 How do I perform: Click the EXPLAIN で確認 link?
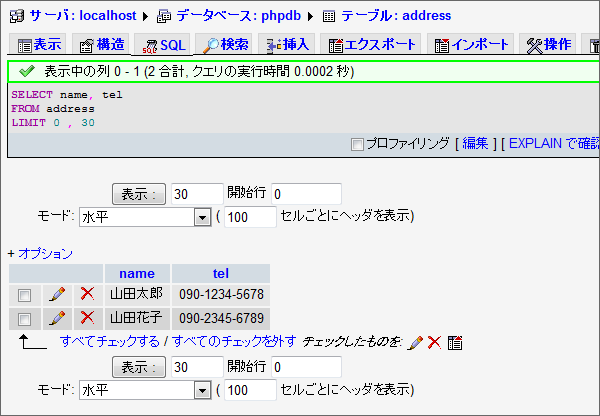pyautogui.click(x=554, y=144)
